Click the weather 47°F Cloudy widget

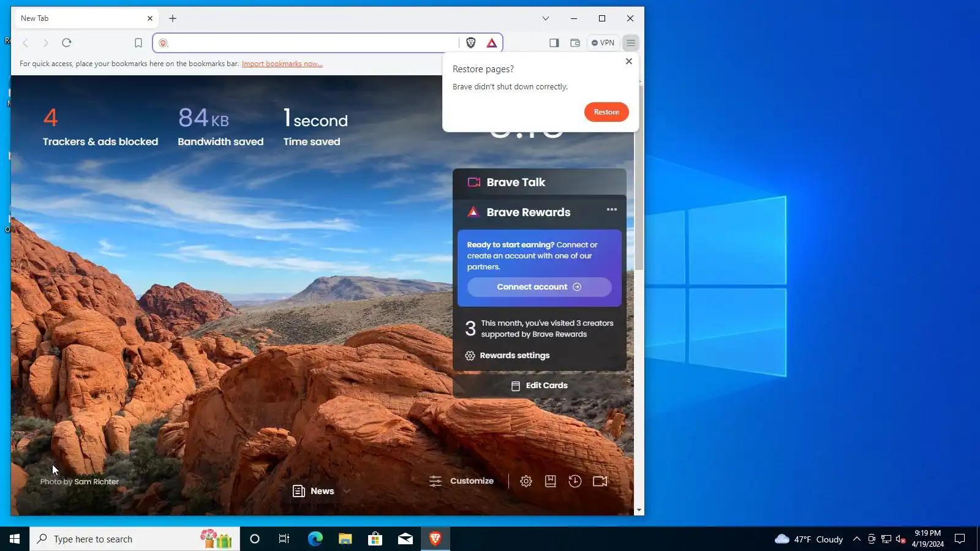pyautogui.click(x=809, y=539)
